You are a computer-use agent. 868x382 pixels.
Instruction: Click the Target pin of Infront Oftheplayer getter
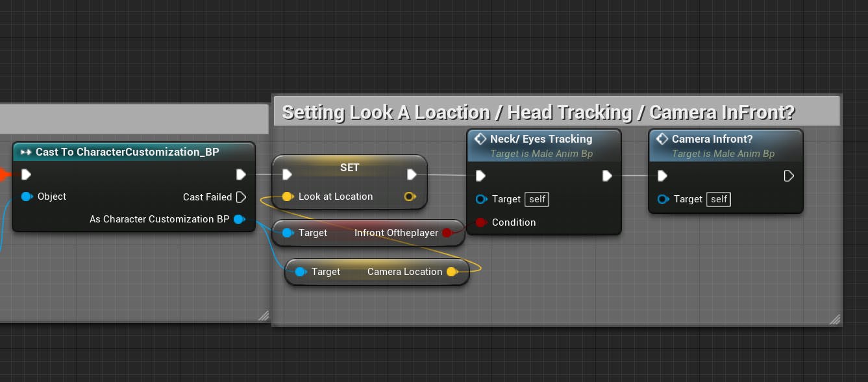tap(287, 233)
